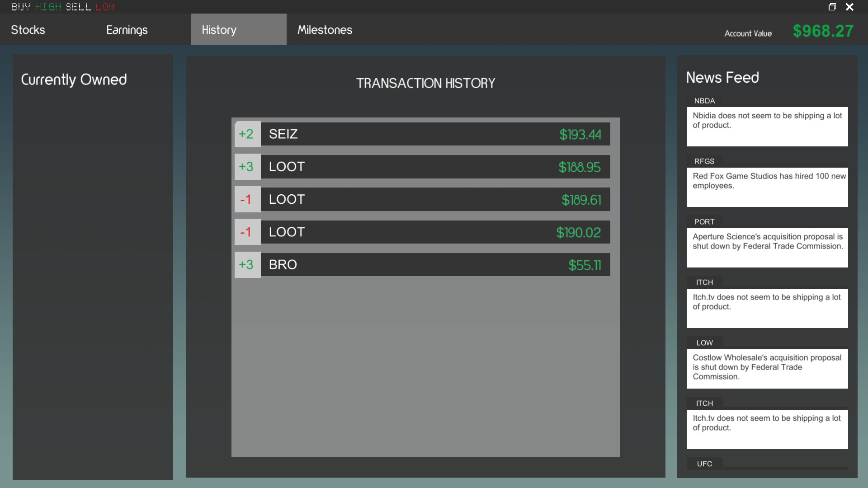
Task: Click the UFC ticker label
Action: click(704, 464)
